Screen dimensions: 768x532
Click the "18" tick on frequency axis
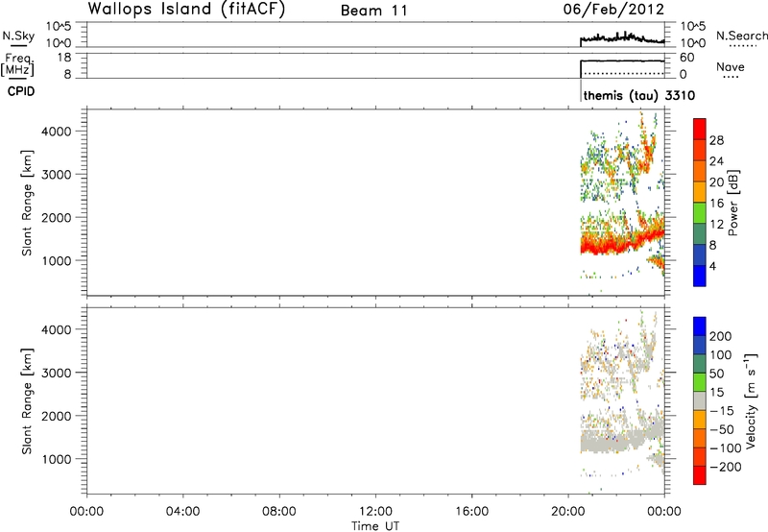[64, 58]
